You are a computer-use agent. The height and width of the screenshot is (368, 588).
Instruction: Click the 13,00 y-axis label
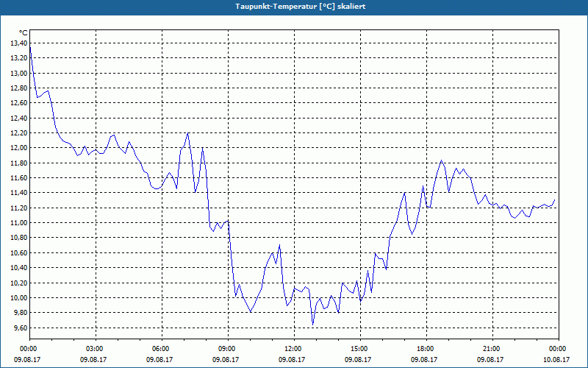tap(20, 73)
